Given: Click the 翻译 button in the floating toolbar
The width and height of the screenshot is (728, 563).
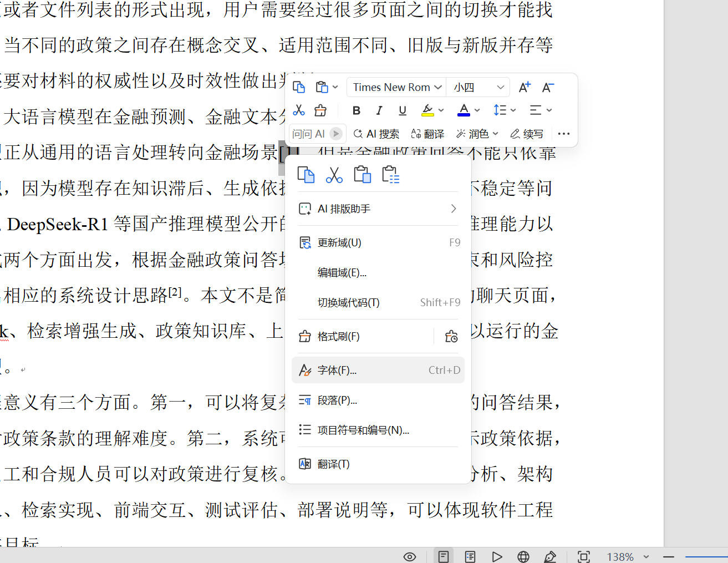Looking at the screenshot, I should [427, 134].
